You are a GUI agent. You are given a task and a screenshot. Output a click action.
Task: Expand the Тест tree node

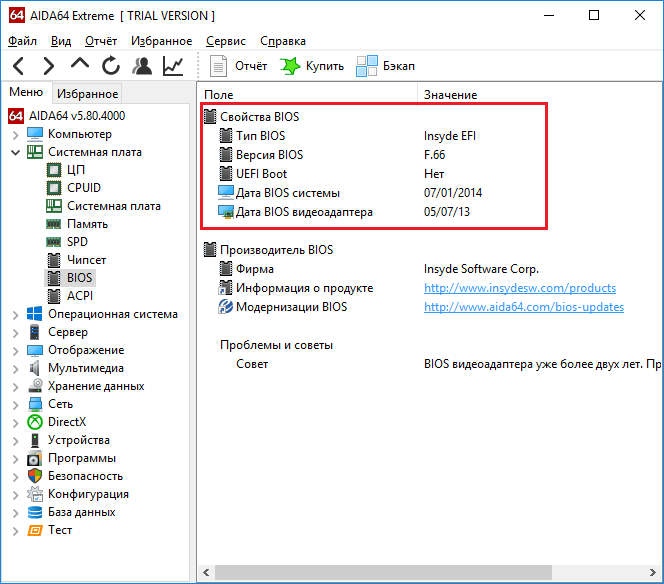pyautogui.click(x=16, y=531)
